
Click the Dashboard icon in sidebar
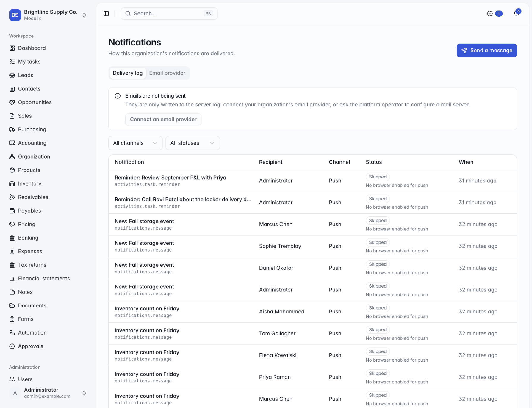12,48
